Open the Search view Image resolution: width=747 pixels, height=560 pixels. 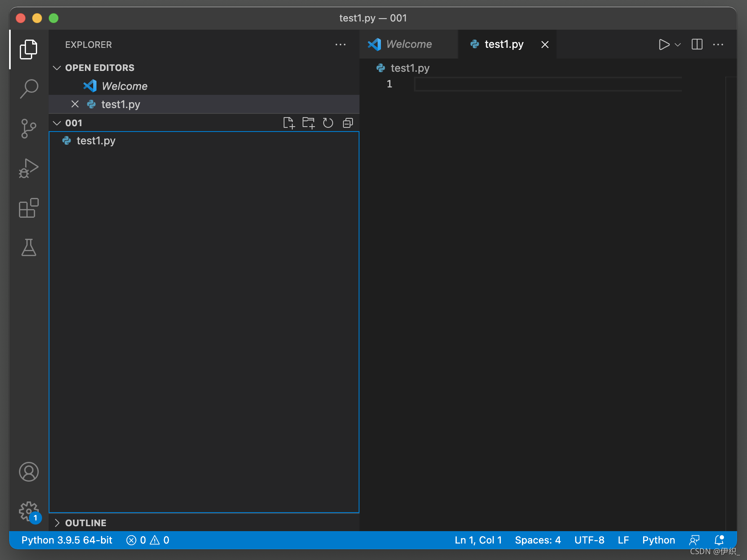[28, 89]
